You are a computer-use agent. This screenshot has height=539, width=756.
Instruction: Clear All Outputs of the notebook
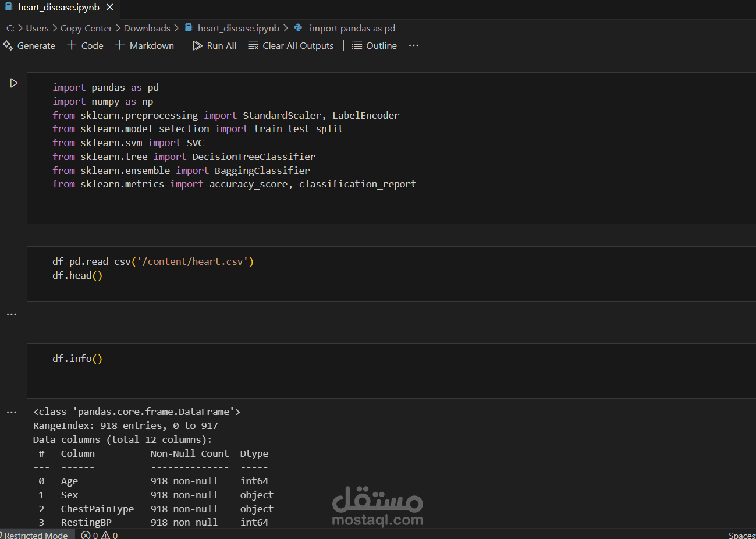(x=291, y=45)
